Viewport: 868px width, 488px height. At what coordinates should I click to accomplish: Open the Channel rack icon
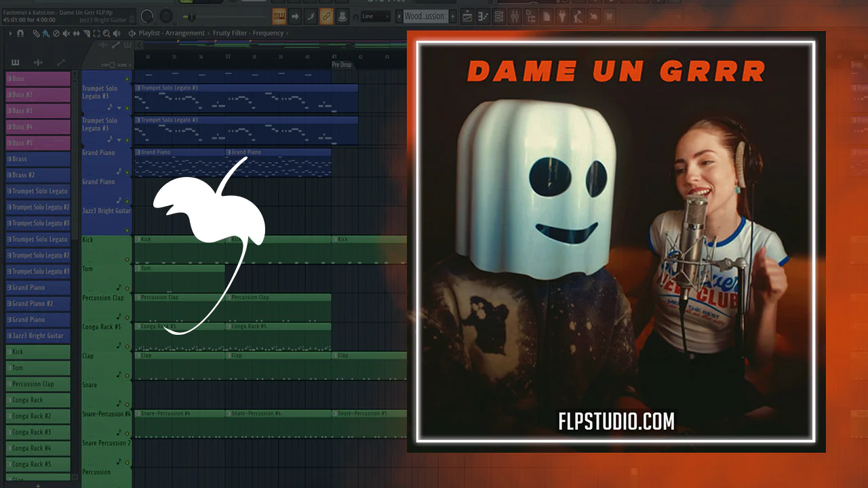pos(499,16)
